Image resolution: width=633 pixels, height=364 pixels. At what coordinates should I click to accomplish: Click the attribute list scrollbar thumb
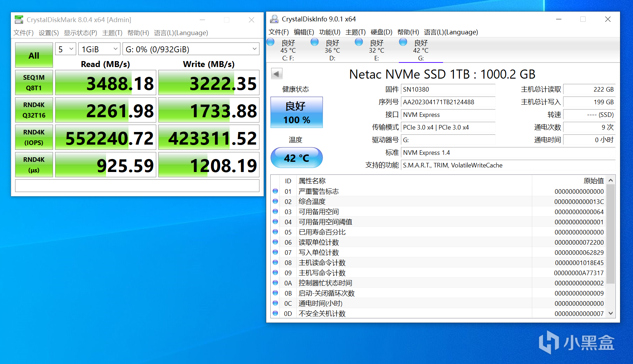[x=611, y=234]
